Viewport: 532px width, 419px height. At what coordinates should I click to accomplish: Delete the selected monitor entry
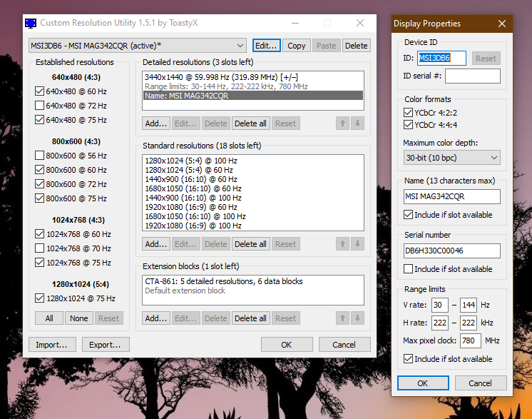[357, 46]
